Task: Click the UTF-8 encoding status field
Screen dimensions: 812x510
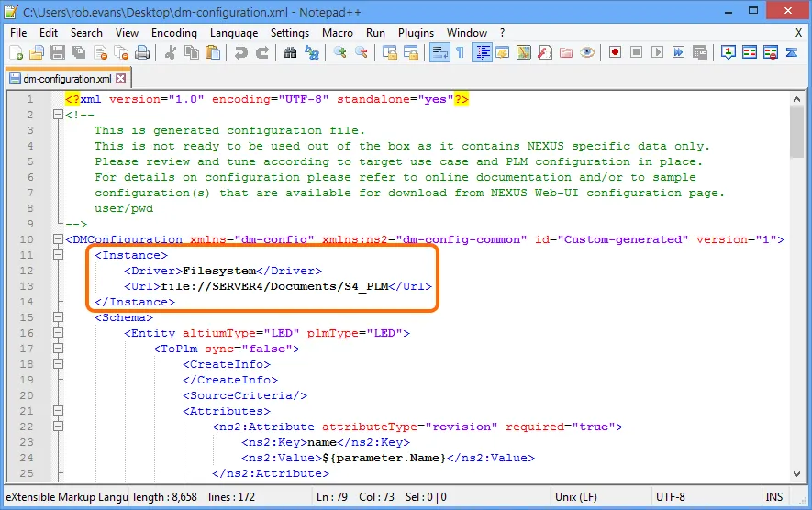Action: [x=706, y=496]
